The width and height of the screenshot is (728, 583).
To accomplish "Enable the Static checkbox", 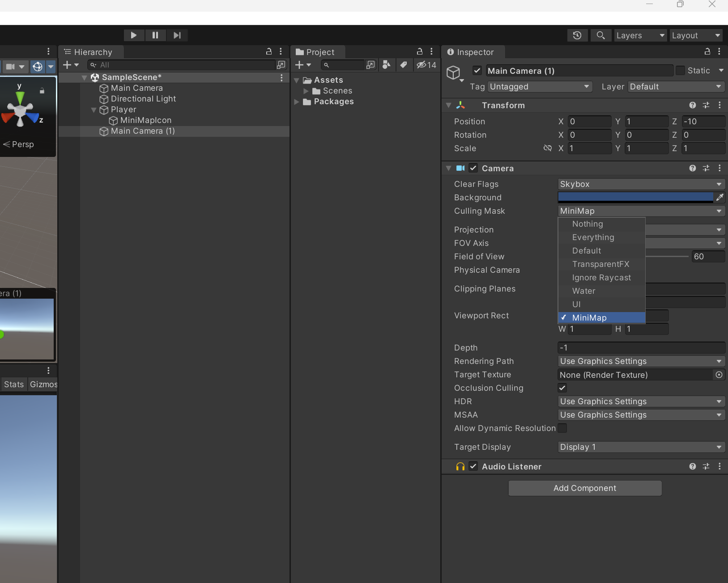I will click(680, 71).
